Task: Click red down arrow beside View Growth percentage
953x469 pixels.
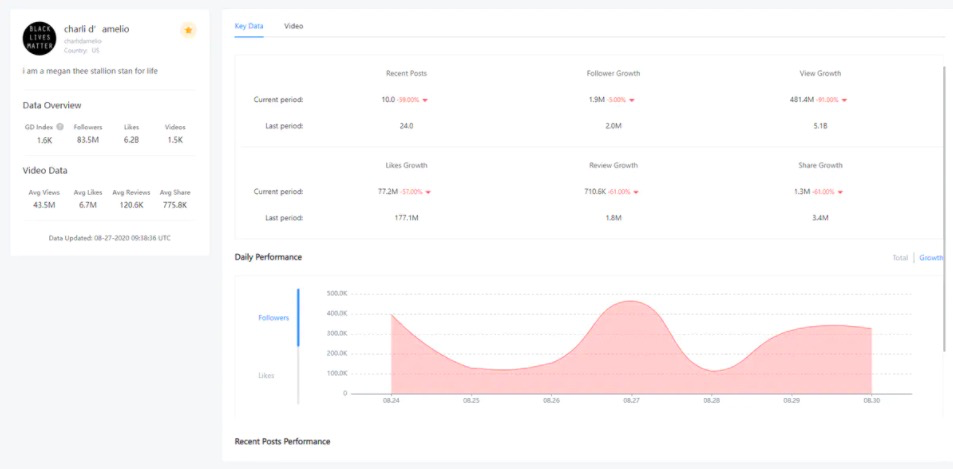Action: (844, 100)
